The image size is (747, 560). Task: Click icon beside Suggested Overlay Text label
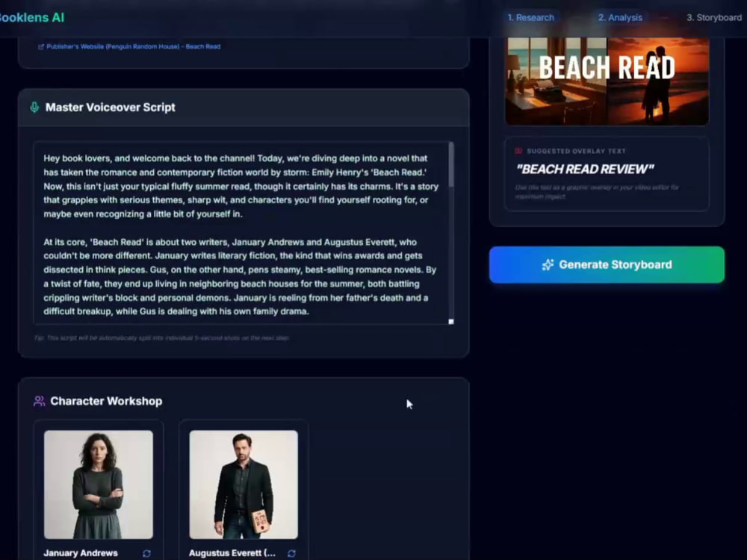point(518,151)
